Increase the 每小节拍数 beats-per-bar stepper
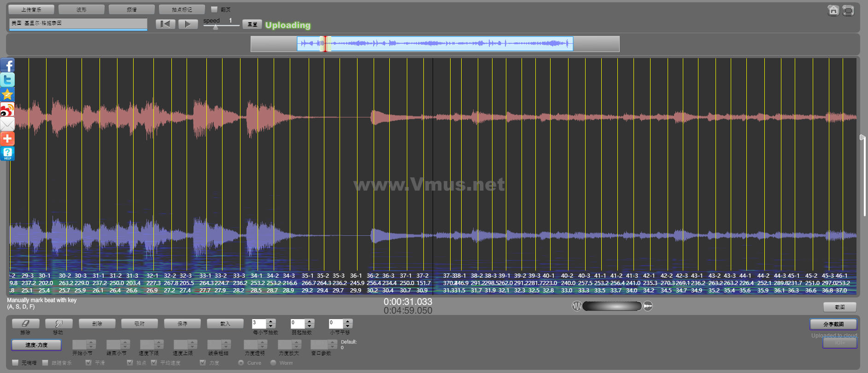 click(x=271, y=321)
